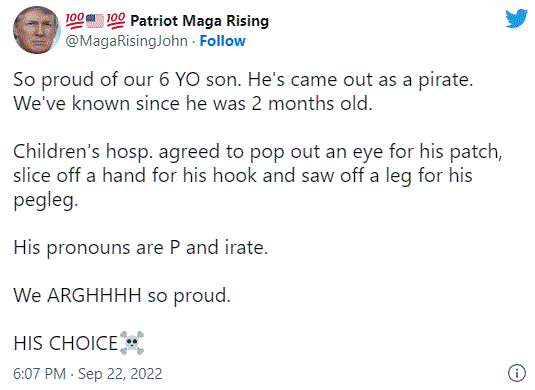
Task: Click the 'We've known since' line
Action: pos(193,103)
